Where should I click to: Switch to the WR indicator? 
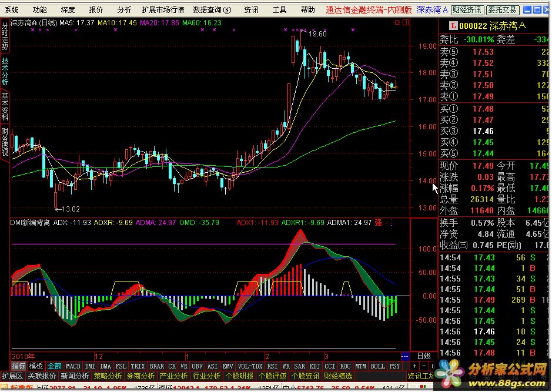(286, 366)
